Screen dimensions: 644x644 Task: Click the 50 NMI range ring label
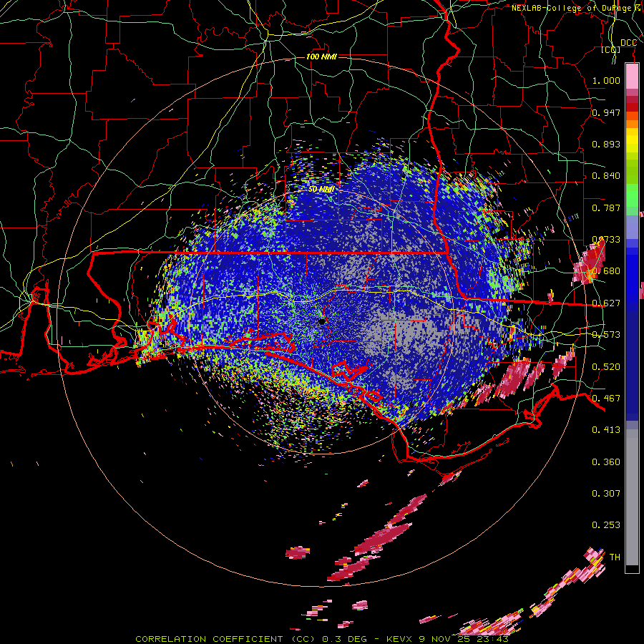point(321,189)
